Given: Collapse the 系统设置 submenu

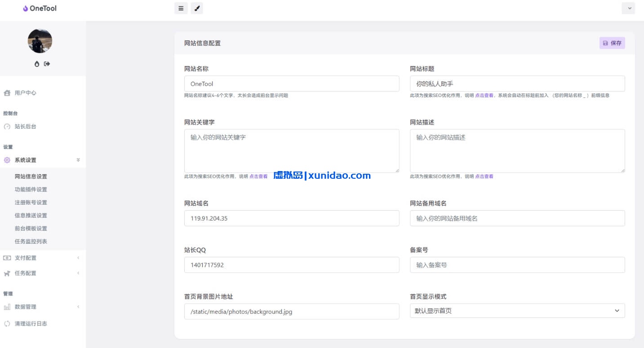Looking at the screenshot, I should pos(77,160).
